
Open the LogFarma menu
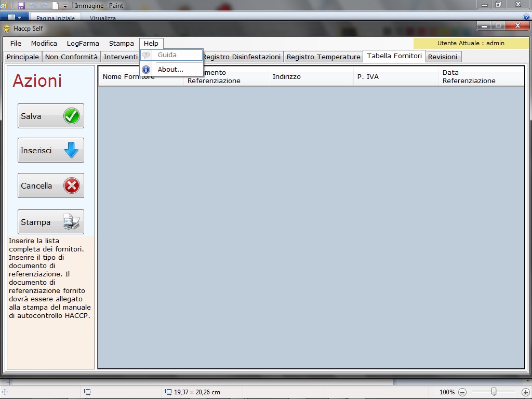(x=83, y=43)
